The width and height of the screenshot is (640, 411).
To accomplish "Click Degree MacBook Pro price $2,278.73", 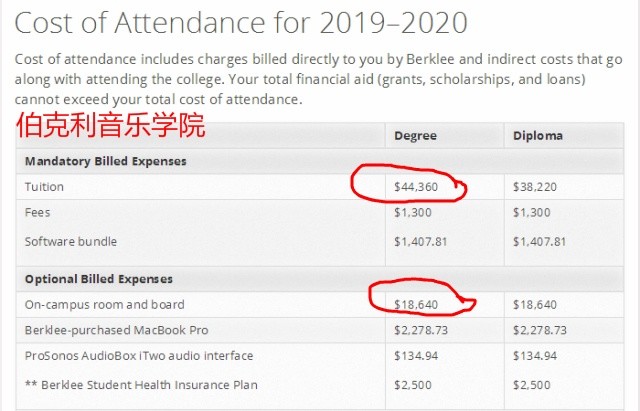I will click(x=421, y=330).
